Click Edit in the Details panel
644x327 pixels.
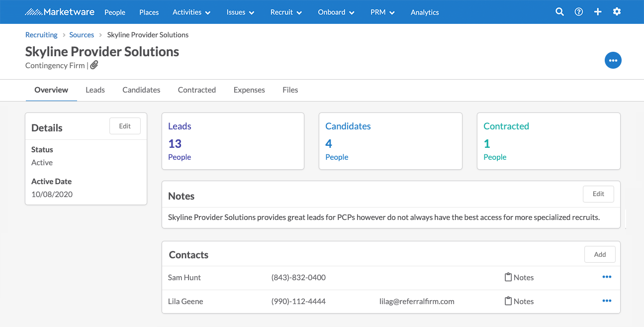[x=125, y=126]
